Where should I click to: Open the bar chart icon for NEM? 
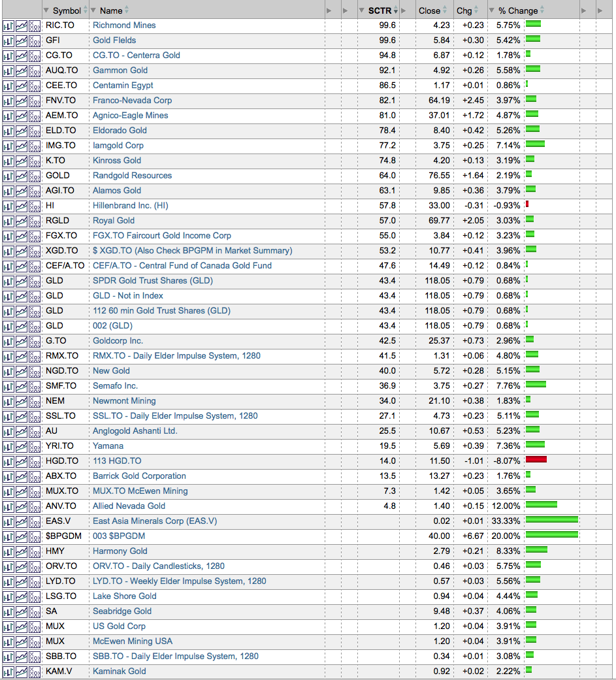[8, 402]
